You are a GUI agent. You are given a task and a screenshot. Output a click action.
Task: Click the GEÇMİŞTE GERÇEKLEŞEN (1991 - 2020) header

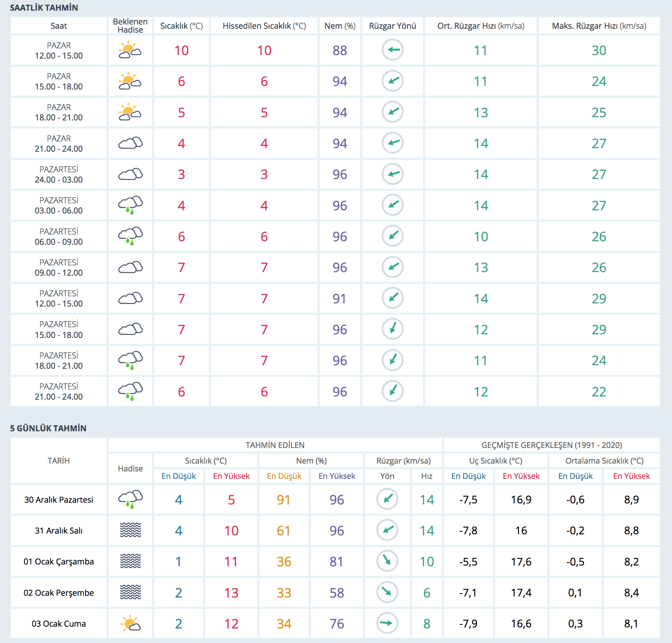click(x=551, y=445)
